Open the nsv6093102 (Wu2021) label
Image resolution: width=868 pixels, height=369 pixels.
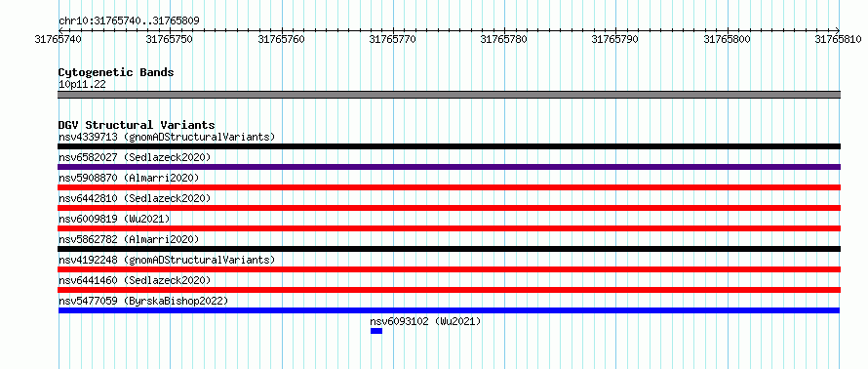pos(425,321)
